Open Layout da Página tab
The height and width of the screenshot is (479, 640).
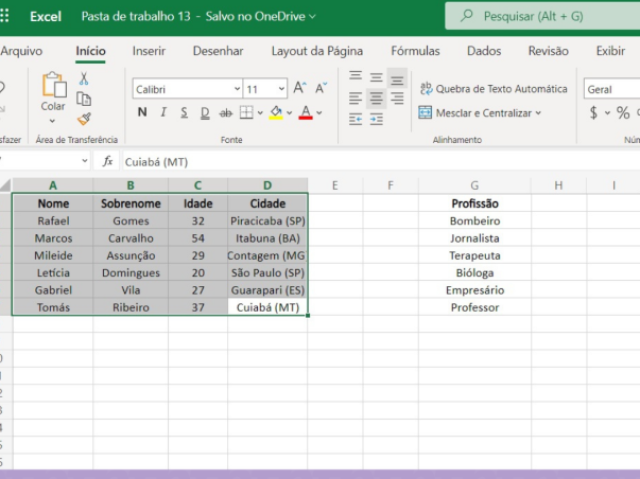tap(317, 51)
